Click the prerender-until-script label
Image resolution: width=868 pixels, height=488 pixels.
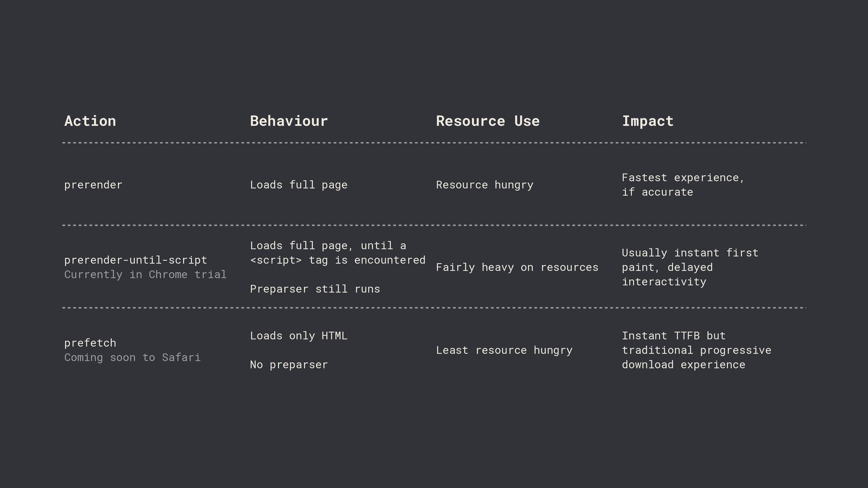136,260
